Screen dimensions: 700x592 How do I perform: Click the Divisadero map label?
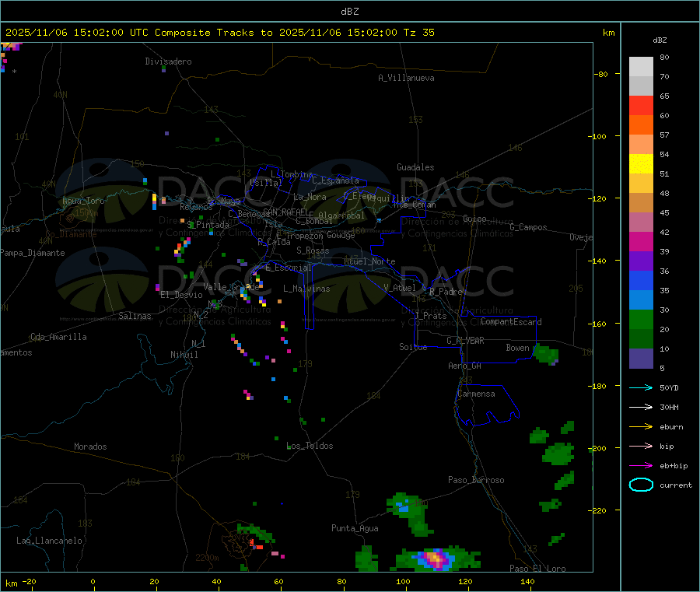[x=168, y=61]
